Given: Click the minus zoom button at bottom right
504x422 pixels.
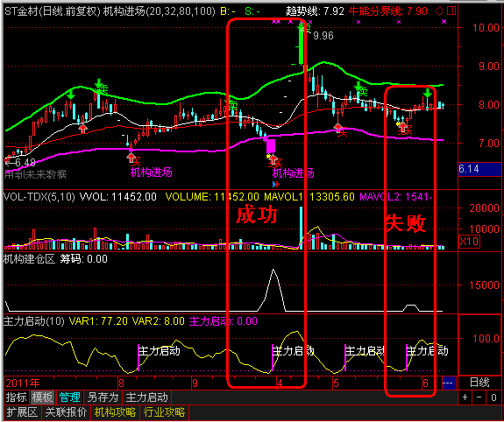Looking at the screenshot, I should coord(479,397).
